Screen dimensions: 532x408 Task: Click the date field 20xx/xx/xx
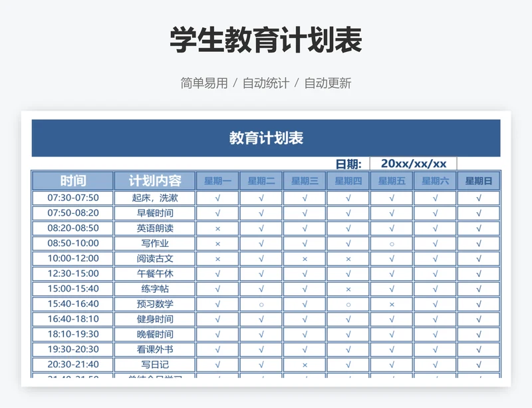[413, 164]
